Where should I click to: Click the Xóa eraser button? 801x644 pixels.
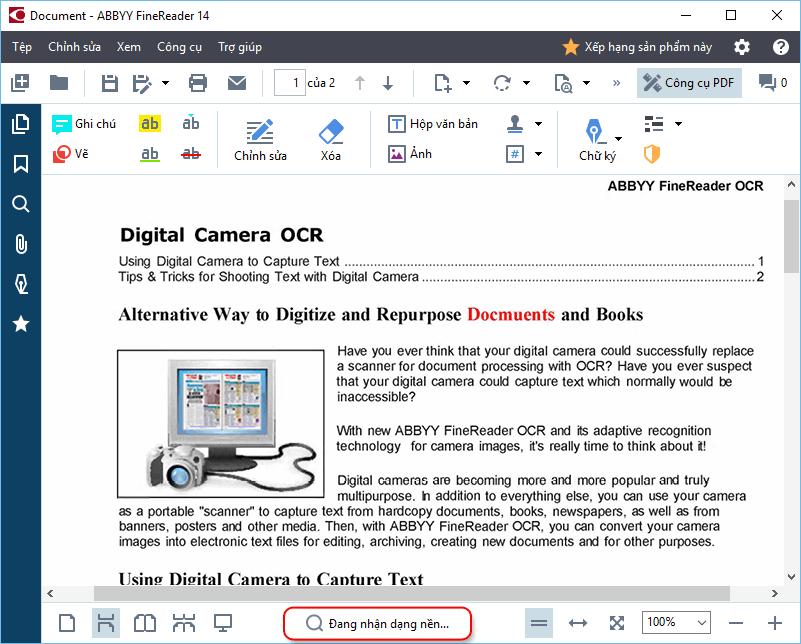(331, 140)
